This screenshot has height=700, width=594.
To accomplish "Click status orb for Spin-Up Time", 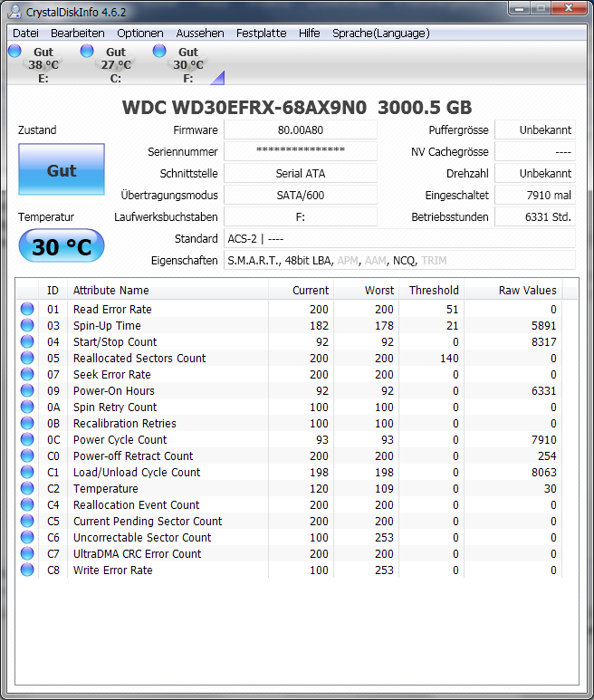I will point(27,325).
